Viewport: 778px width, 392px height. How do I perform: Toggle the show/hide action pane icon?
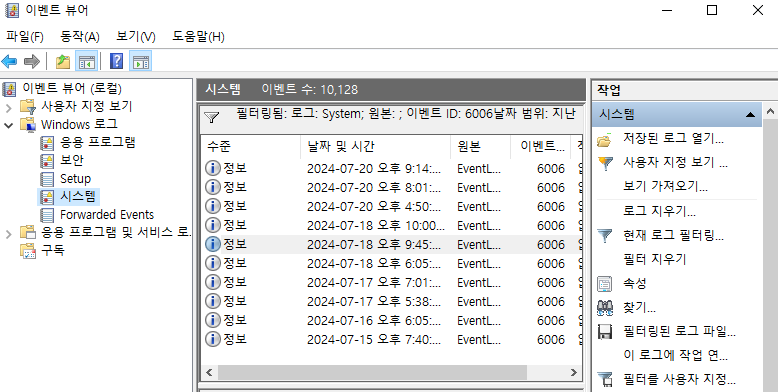(140, 62)
